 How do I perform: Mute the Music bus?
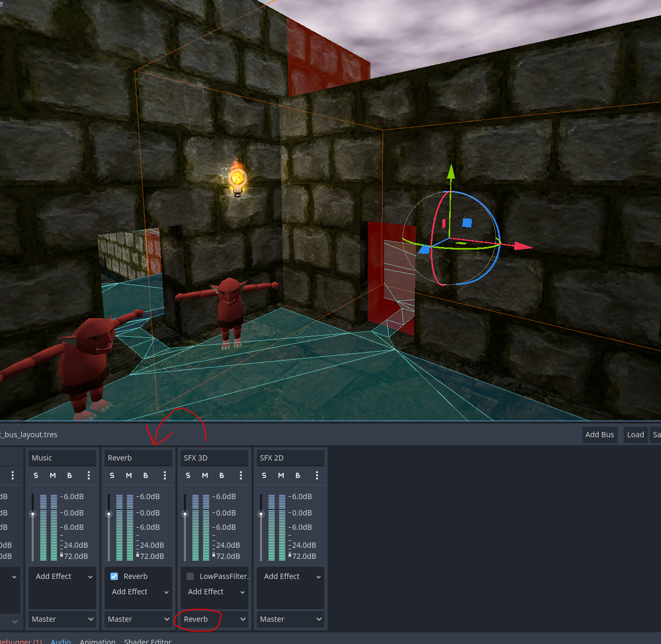[53, 475]
